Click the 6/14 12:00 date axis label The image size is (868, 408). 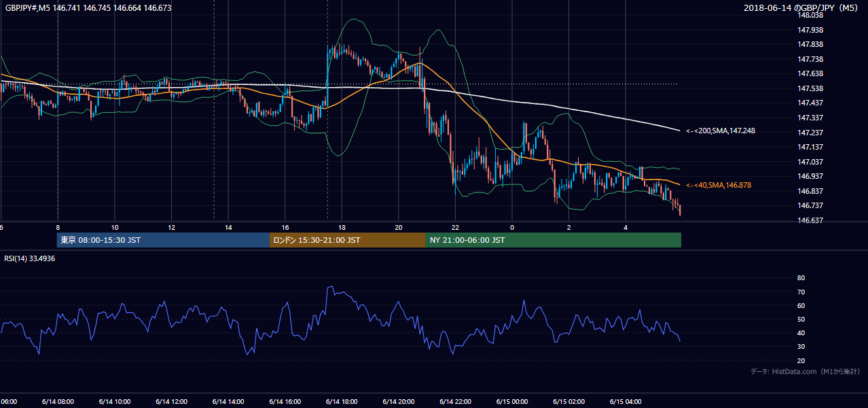[x=171, y=401]
